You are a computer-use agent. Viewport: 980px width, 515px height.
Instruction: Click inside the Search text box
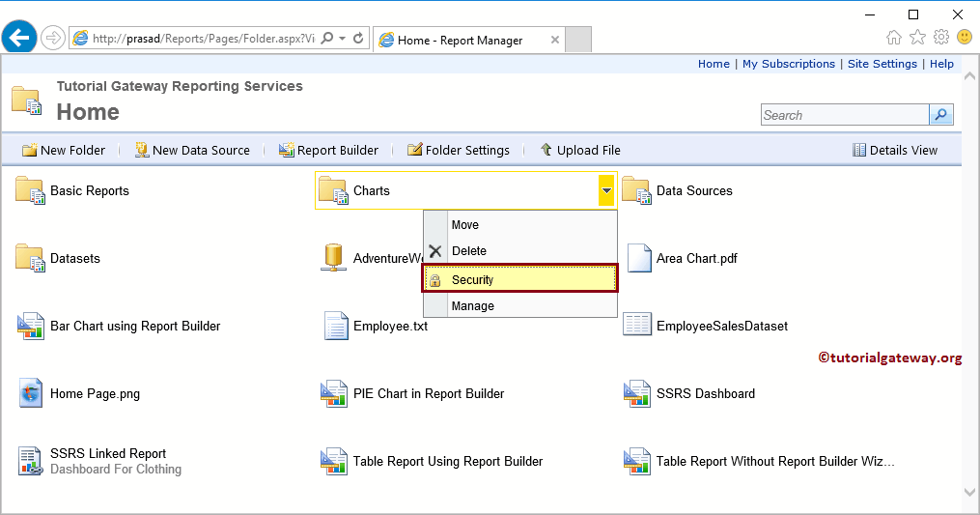coord(844,115)
